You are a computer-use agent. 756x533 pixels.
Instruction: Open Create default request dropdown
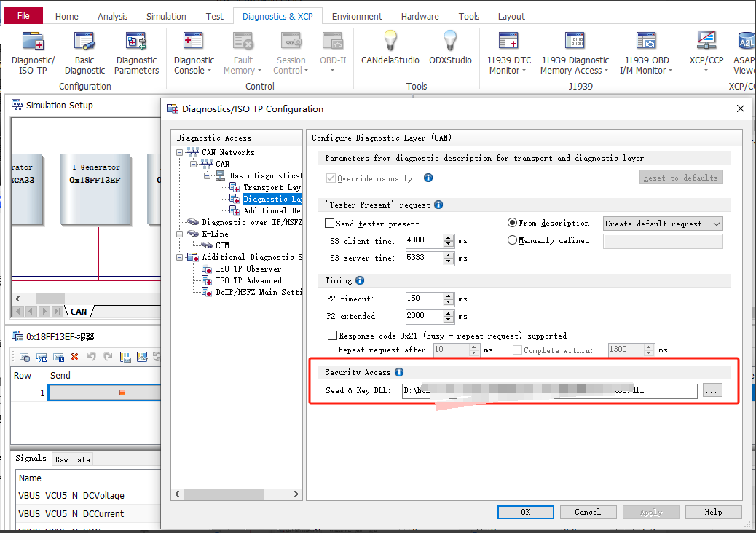click(663, 224)
